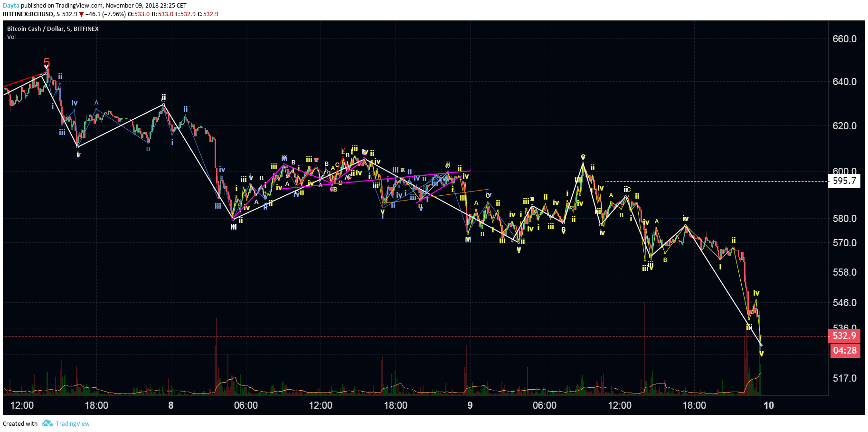868x432 pixels.
Task: Click the -46.1 (-7.96%) change value
Action: tap(105, 14)
